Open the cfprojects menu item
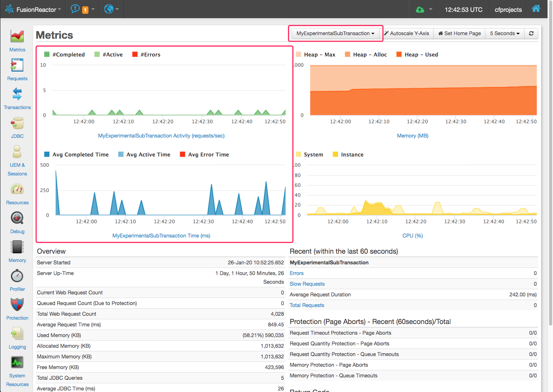The height and width of the screenshot is (392, 553). [508, 9]
